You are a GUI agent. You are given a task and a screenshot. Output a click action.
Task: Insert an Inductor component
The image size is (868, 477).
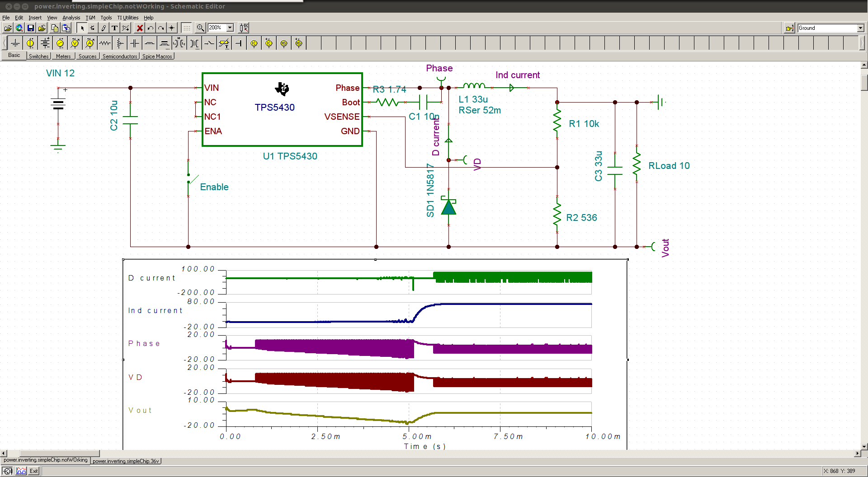tap(150, 43)
